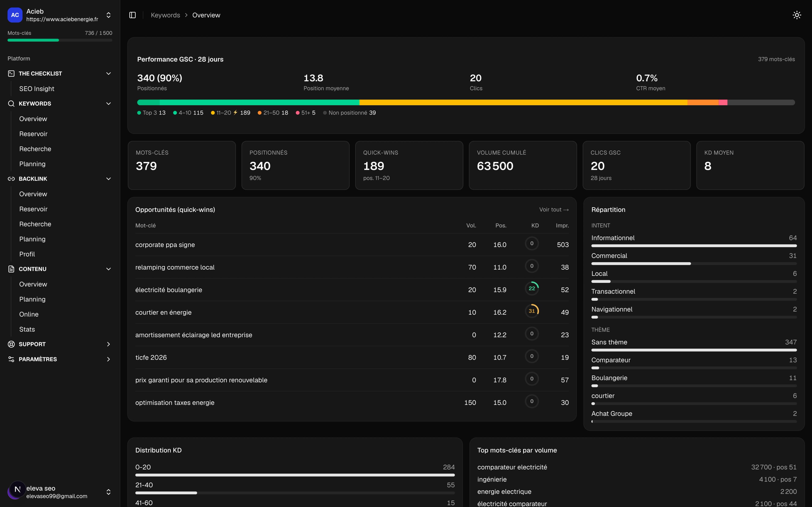Click the 'Non positionné 39' legend entry

349,113
